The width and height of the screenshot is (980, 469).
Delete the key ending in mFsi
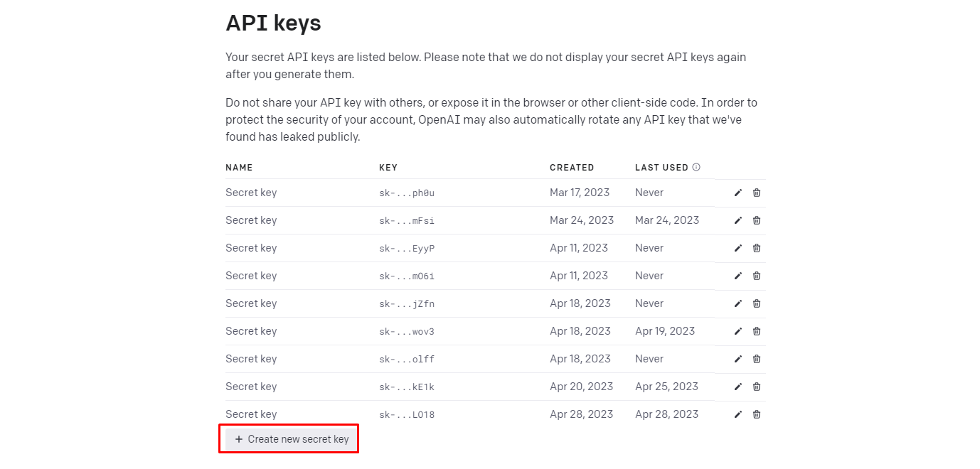click(x=757, y=220)
